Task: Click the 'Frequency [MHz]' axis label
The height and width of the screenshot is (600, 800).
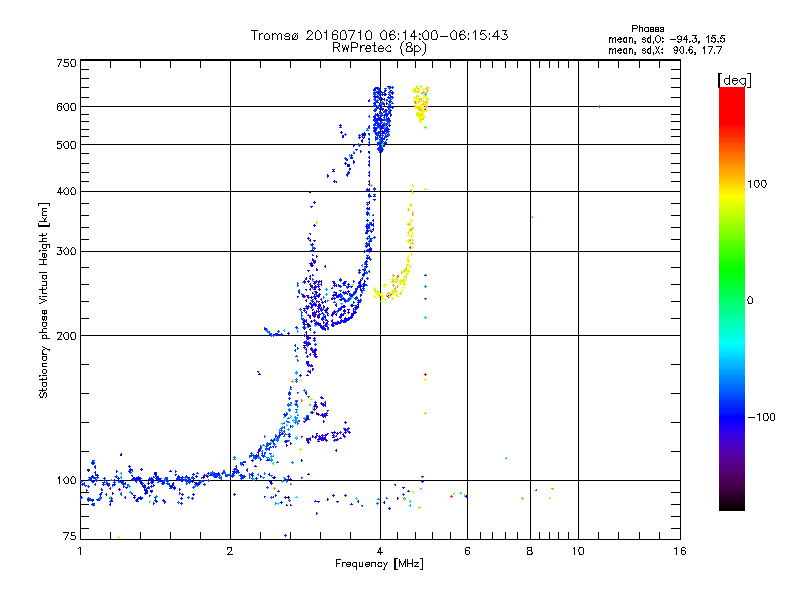Action: [x=379, y=564]
